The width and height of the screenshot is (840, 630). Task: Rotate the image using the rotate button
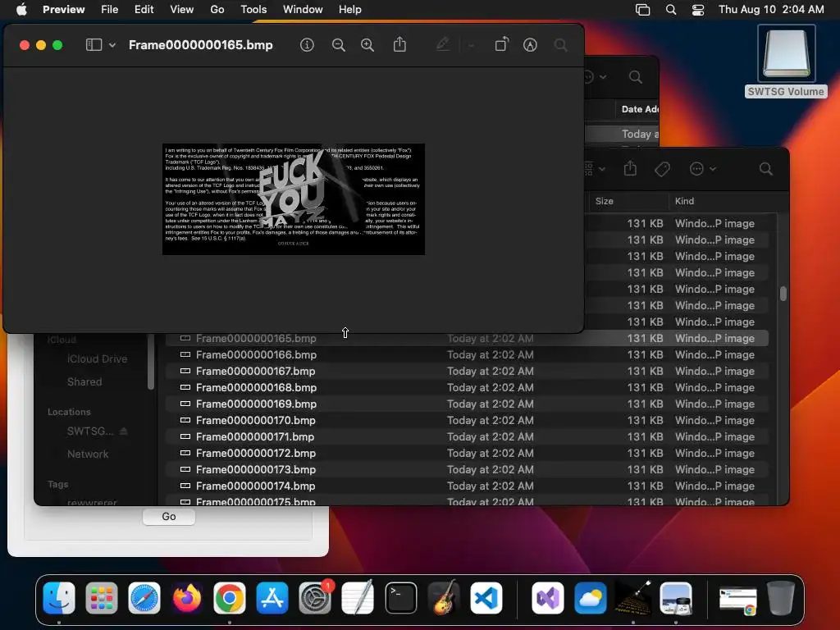[501, 44]
